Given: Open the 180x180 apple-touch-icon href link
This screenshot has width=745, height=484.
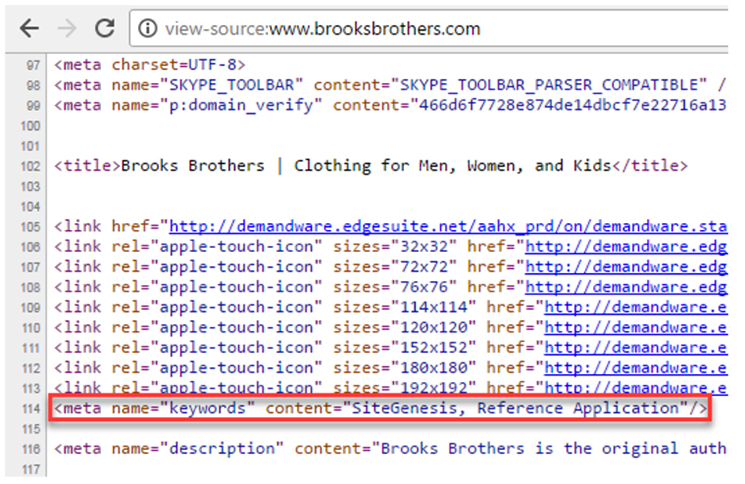Looking at the screenshot, I should (x=636, y=368).
